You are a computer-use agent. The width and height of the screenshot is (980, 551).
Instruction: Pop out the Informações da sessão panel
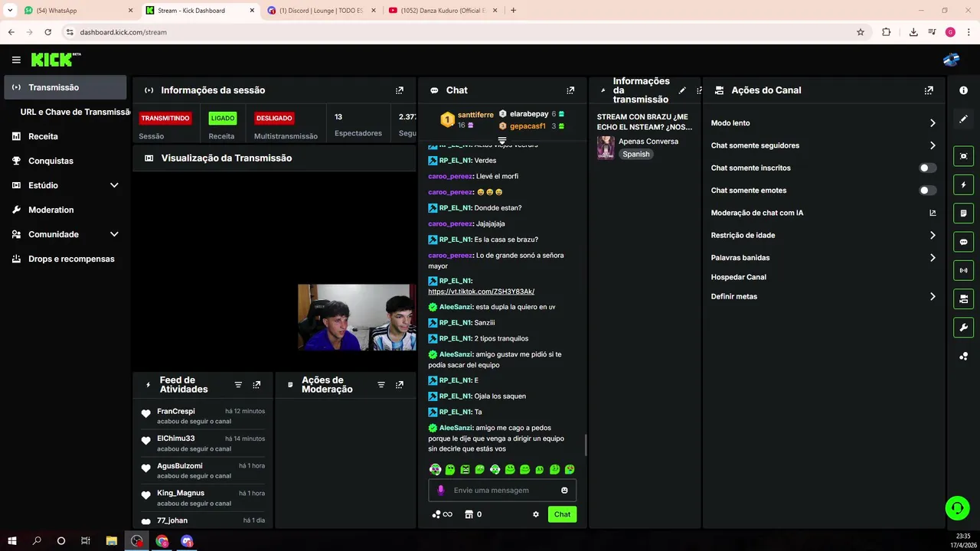pos(399,90)
